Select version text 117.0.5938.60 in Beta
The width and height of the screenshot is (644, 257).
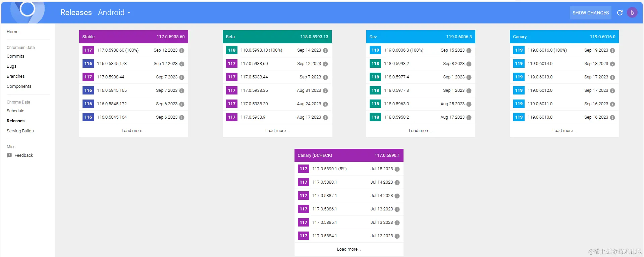(x=254, y=64)
